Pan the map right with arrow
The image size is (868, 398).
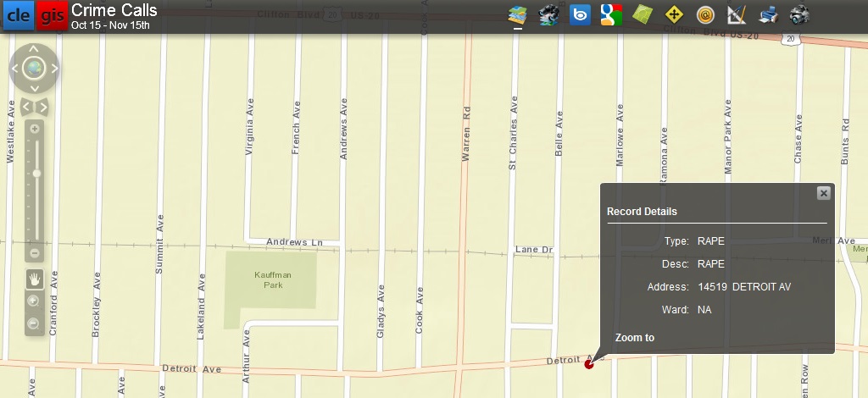click(55, 69)
